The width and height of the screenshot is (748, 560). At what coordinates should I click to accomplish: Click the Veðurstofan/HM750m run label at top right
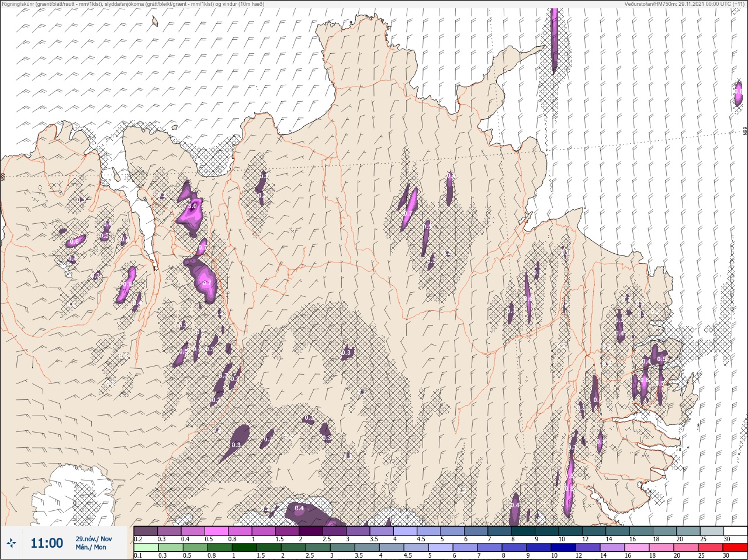[x=684, y=4]
